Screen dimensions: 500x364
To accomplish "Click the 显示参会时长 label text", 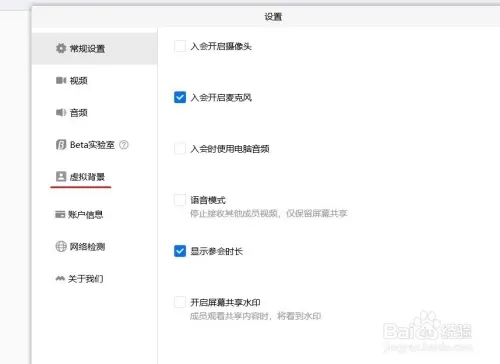I will (x=217, y=251).
